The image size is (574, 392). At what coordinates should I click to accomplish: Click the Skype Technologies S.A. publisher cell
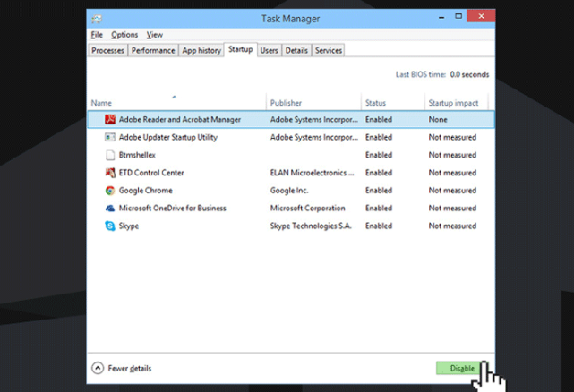coord(311,226)
